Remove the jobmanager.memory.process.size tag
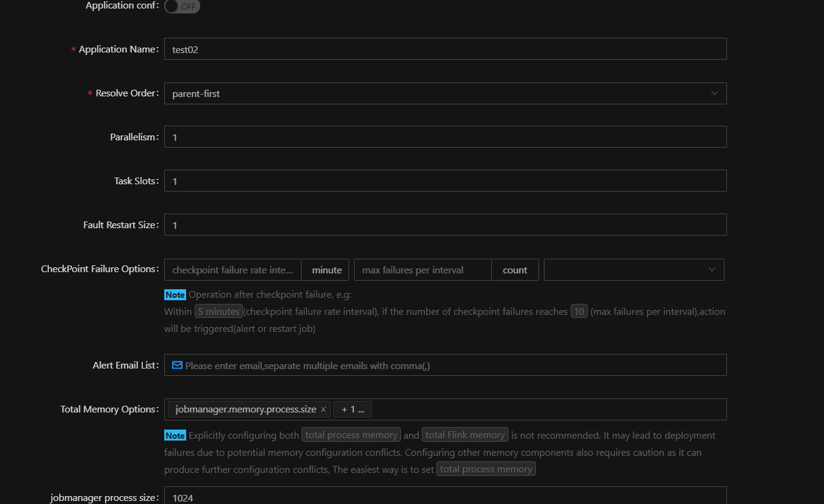824x504 pixels. click(323, 409)
